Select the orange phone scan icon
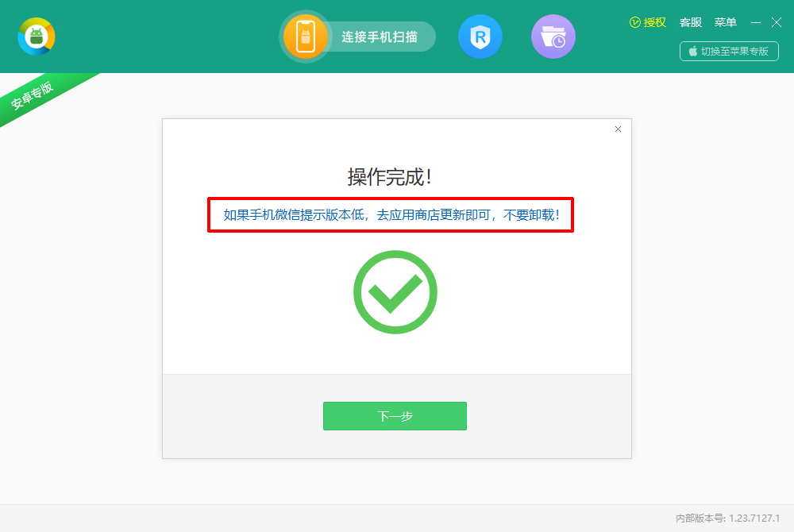 tap(306, 37)
